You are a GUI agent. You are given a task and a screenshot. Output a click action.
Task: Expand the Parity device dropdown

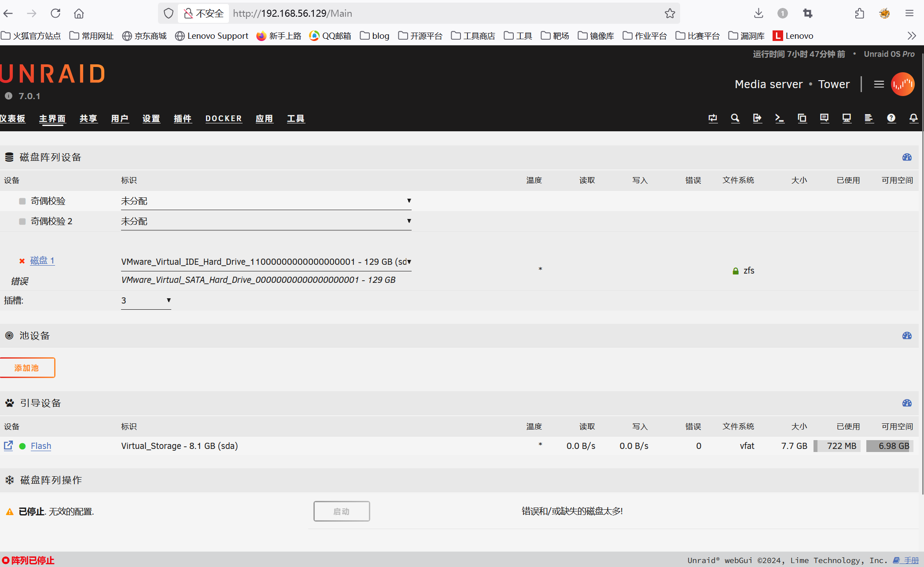(x=266, y=201)
